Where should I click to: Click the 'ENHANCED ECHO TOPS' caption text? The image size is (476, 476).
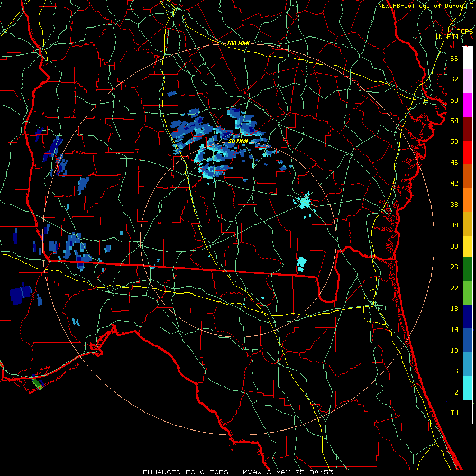(x=186, y=472)
